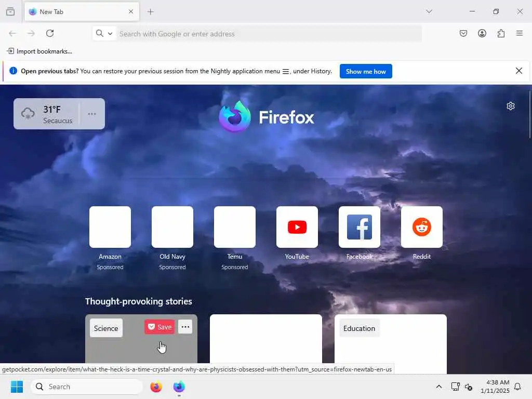Close the New Tab tab
Viewport: 532px width, 399px height.
(131, 11)
